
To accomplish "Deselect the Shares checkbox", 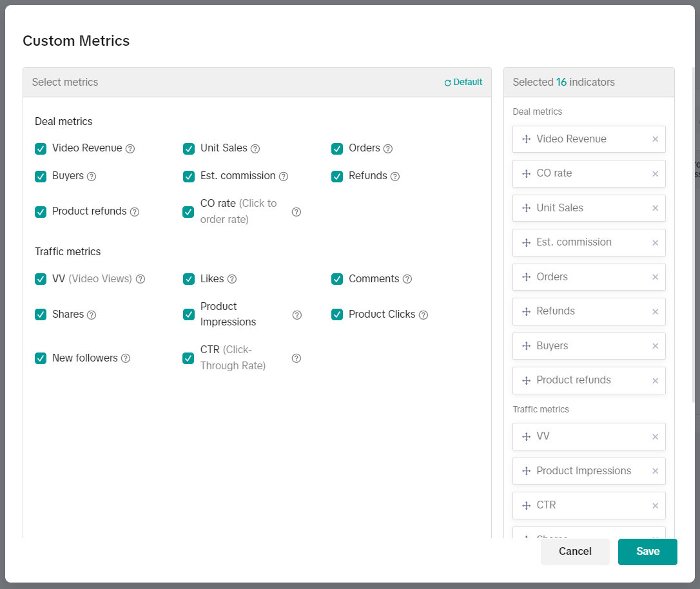I will [41, 314].
